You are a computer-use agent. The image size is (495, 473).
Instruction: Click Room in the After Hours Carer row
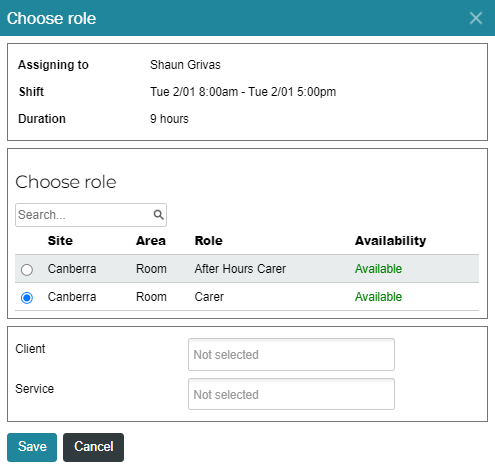point(151,269)
